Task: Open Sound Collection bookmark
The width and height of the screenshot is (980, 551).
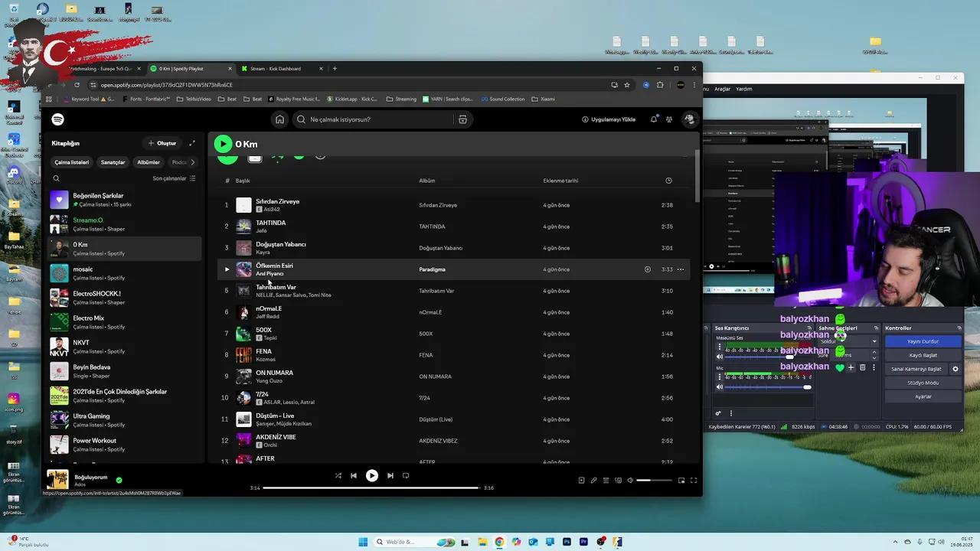Action: click(503, 99)
